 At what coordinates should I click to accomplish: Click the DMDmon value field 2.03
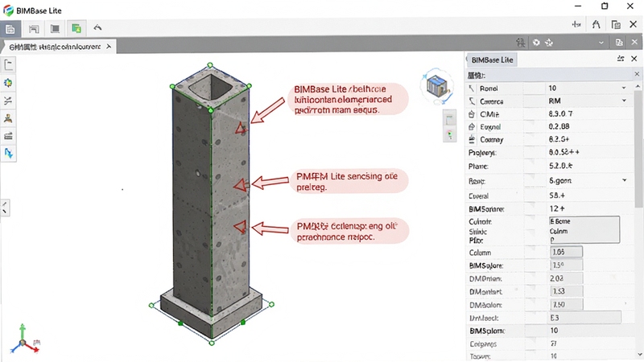[566, 278]
